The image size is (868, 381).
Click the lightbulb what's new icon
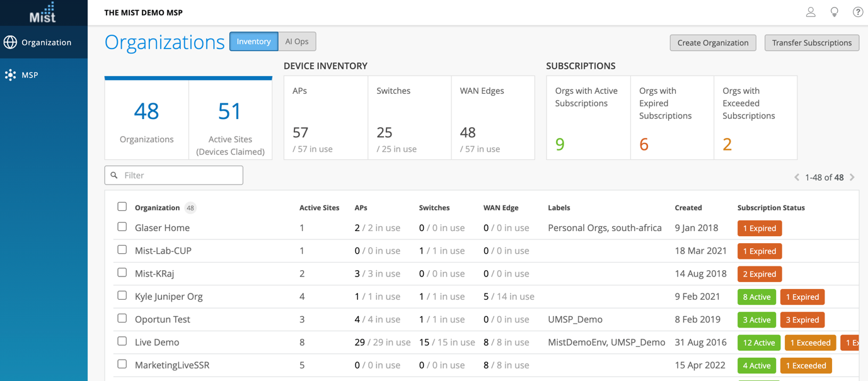point(834,12)
